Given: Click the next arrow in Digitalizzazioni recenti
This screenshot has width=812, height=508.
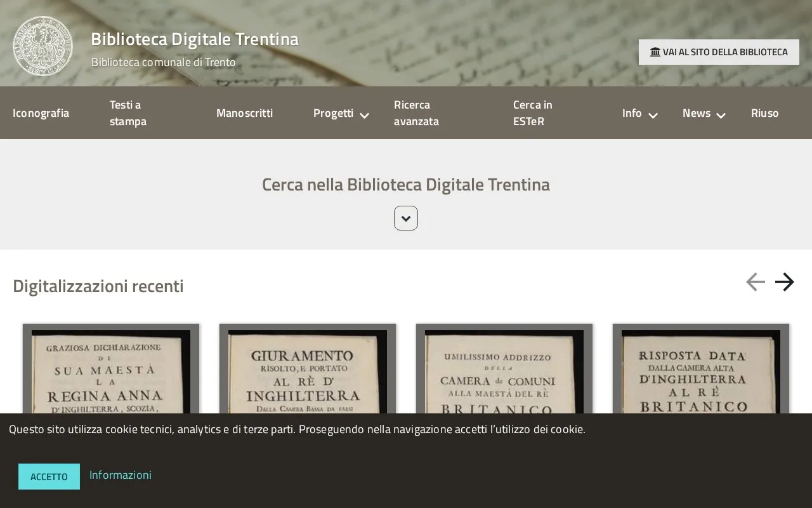Looking at the screenshot, I should (x=785, y=282).
